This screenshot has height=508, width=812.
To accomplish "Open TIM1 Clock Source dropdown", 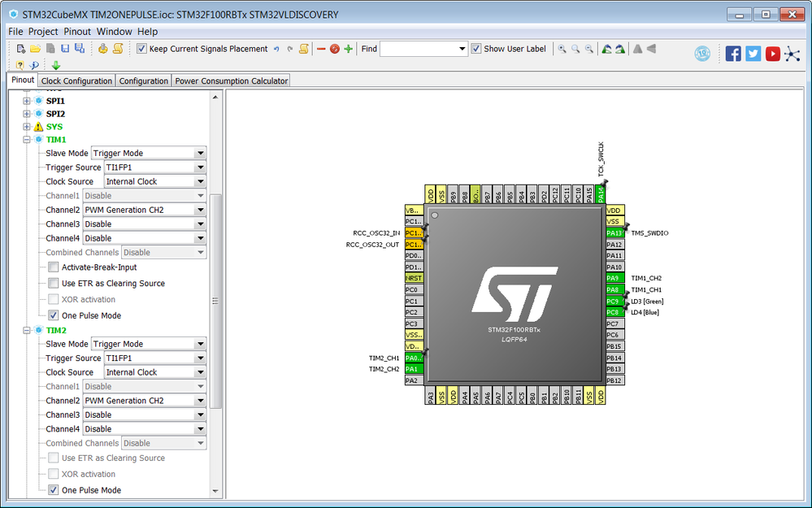I will tap(154, 182).
